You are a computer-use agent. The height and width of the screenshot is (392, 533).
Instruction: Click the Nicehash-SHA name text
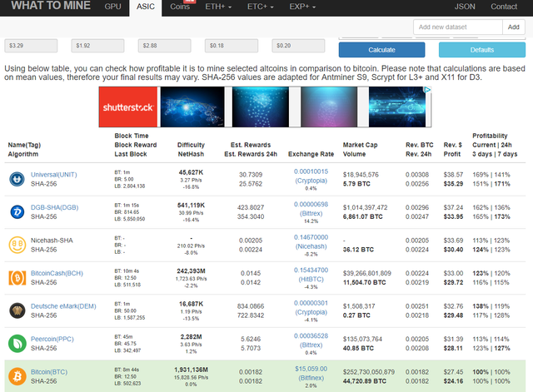52,241
